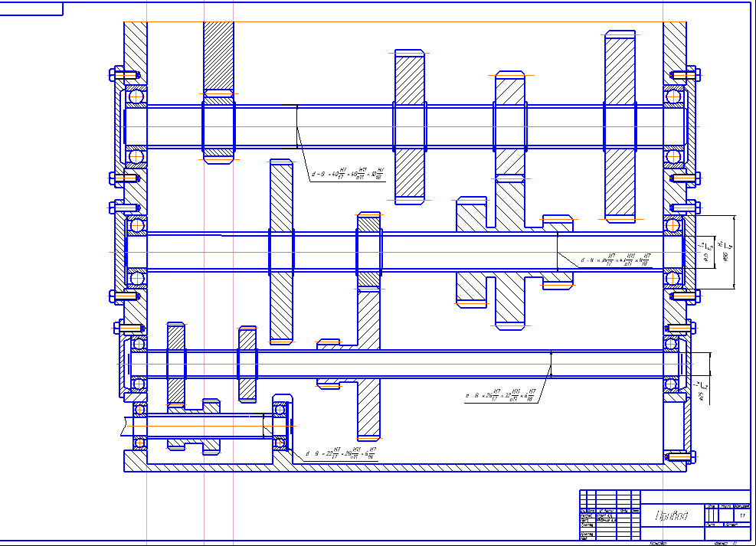Viewport: 756px width, 546px height.
Task: Select the topmost bolt on left housing wall
Action: click(123, 76)
